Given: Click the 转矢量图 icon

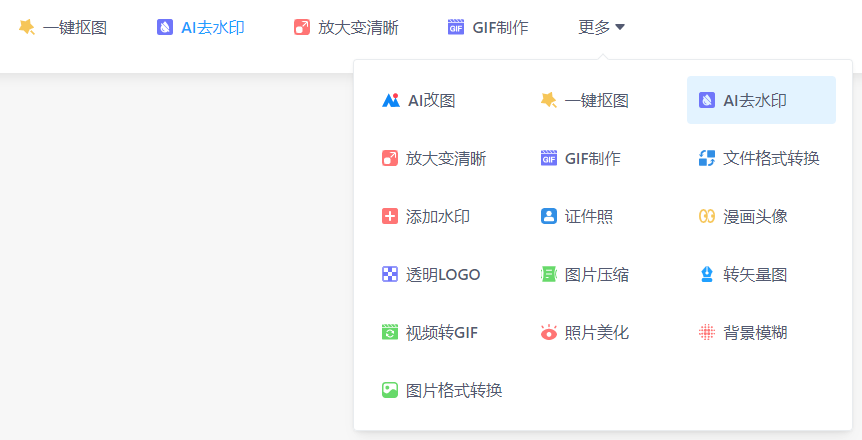Looking at the screenshot, I should coord(707,274).
